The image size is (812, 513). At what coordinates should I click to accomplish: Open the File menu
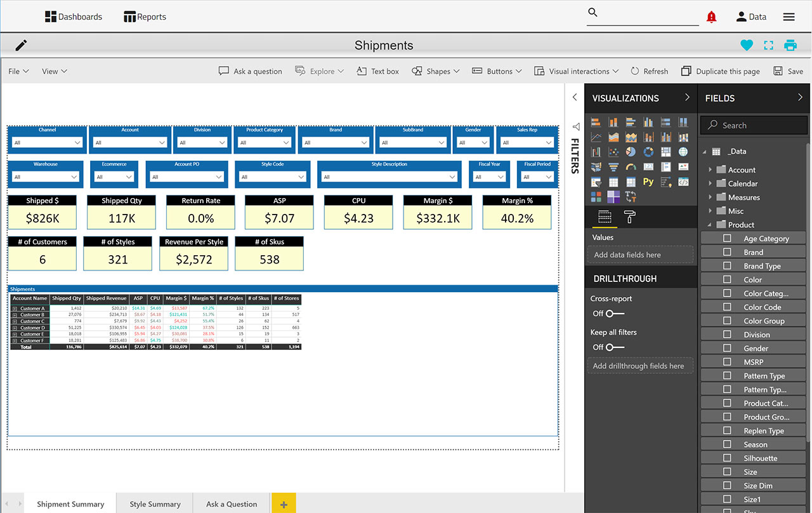(18, 71)
